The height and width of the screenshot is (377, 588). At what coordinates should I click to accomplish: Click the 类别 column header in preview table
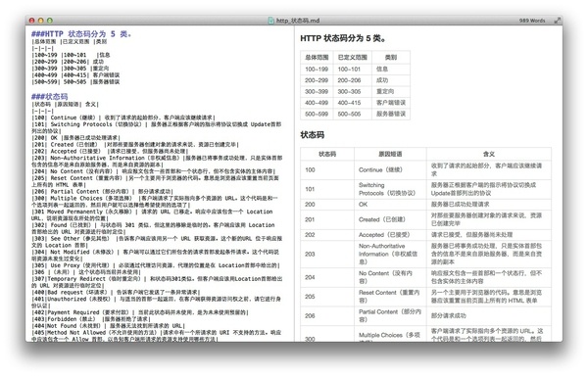point(391,58)
